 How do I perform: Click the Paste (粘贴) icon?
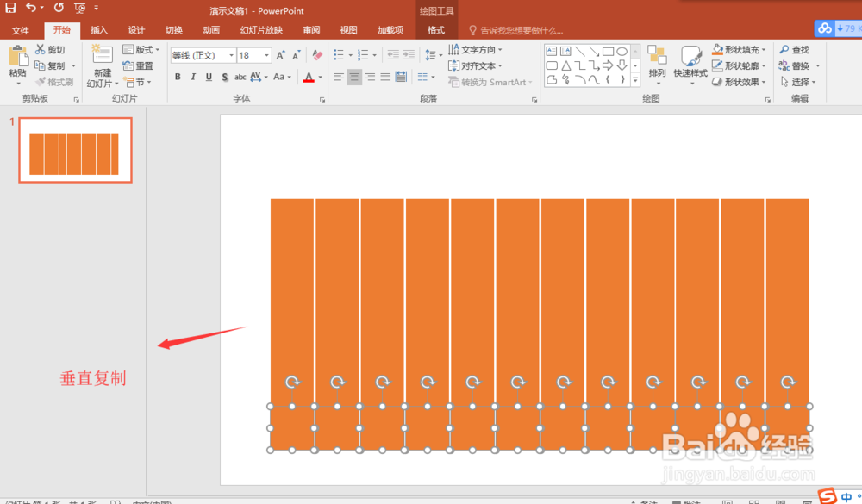(x=17, y=57)
